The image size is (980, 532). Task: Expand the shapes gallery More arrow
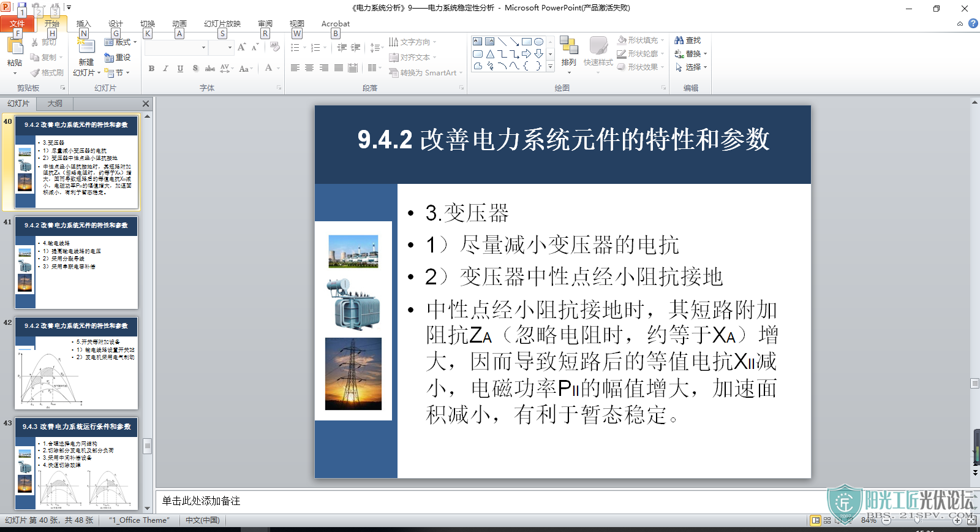pyautogui.click(x=550, y=67)
